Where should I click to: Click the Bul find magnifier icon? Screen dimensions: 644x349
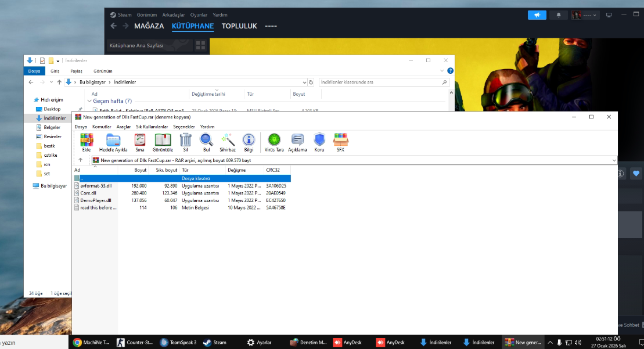[x=206, y=142]
